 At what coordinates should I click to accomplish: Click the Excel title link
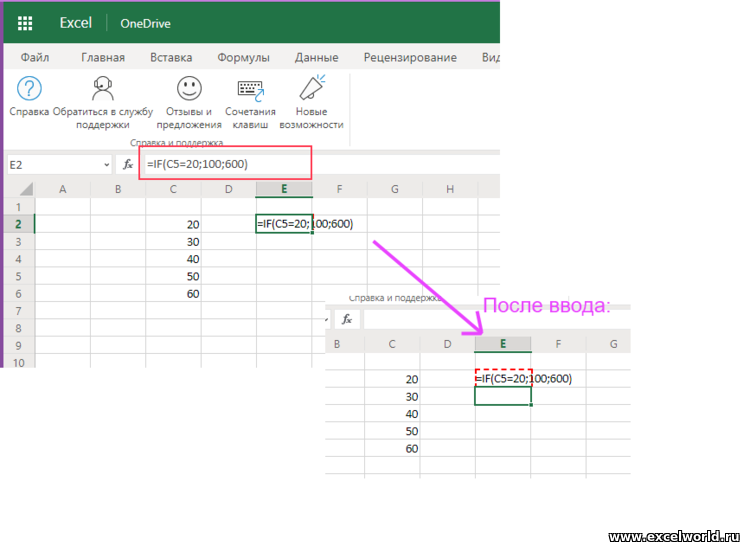(76, 23)
